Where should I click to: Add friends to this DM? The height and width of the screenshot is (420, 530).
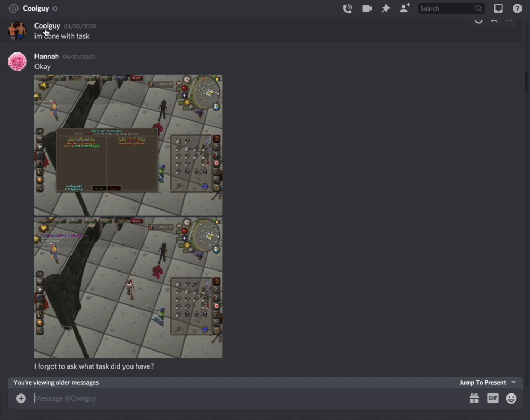point(405,8)
